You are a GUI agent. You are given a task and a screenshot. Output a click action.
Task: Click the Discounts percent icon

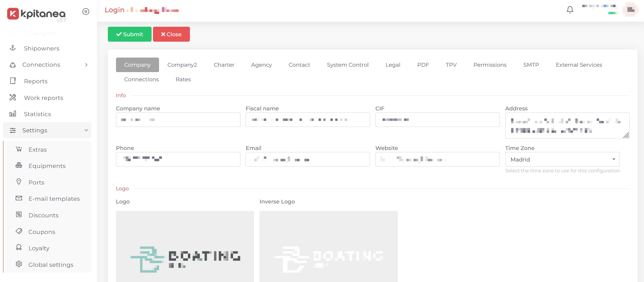click(x=19, y=215)
